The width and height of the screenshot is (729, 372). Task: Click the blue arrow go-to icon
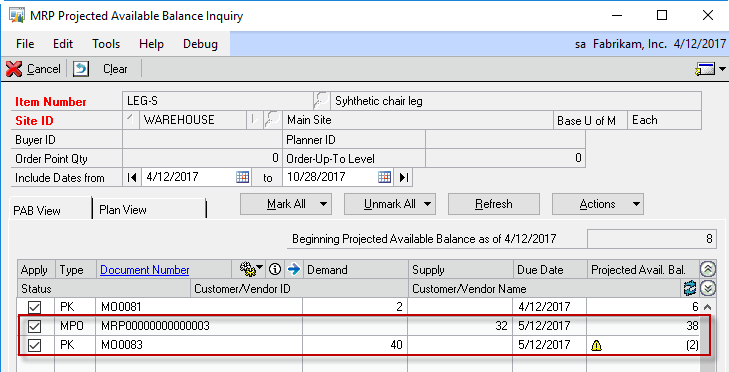coord(294,269)
